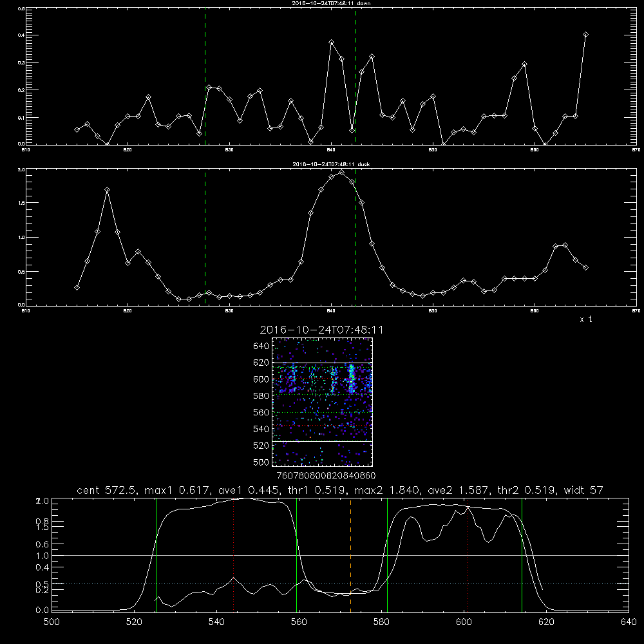Click the green vertical line near 614 in bottom plot
This screenshot has height=644, width=644.
click(x=522, y=554)
